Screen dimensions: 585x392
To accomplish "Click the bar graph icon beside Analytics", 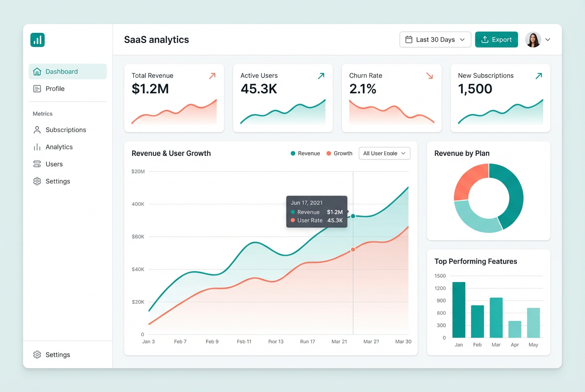I will tap(37, 147).
